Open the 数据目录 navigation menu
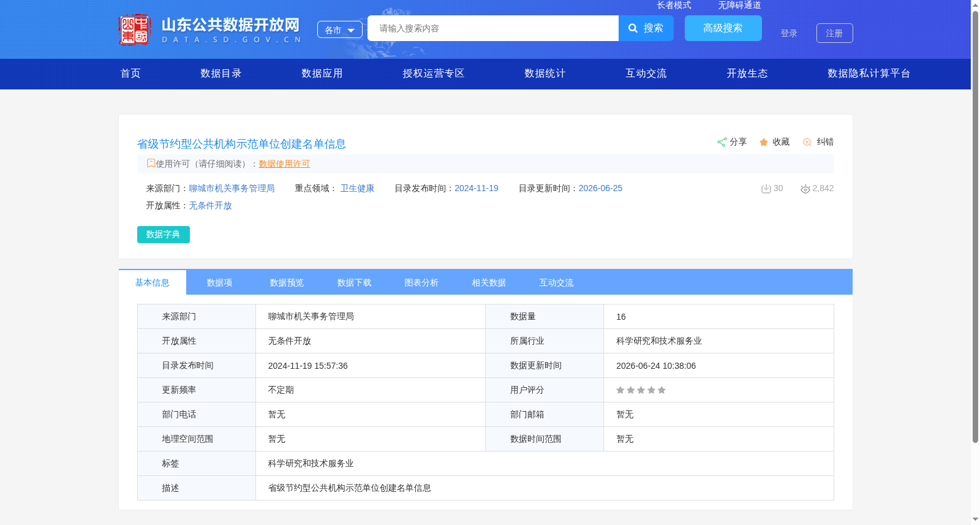The image size is (980, 525). [221, 74]
